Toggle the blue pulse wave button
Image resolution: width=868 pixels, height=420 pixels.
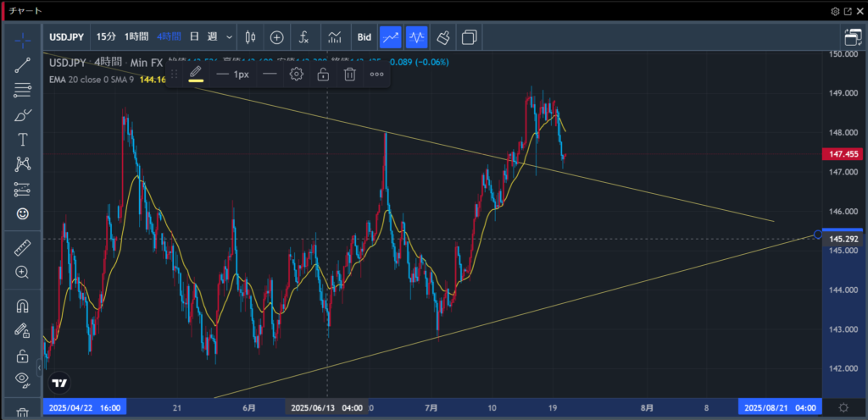click(416, 37)
